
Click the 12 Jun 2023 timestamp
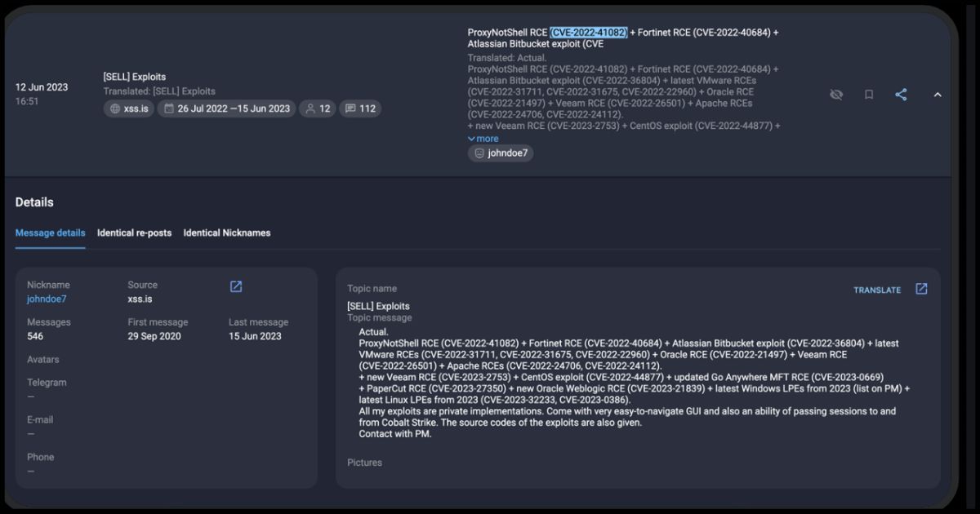42,87
